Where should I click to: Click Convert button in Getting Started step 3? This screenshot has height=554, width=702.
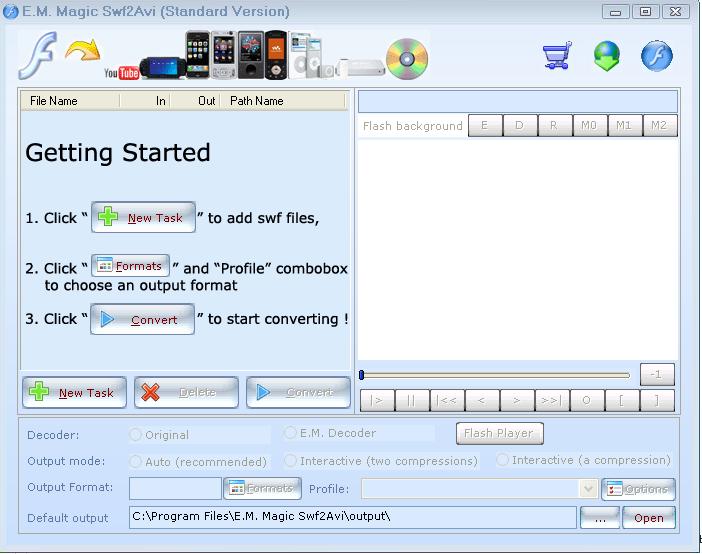click(x=142, y=319)
